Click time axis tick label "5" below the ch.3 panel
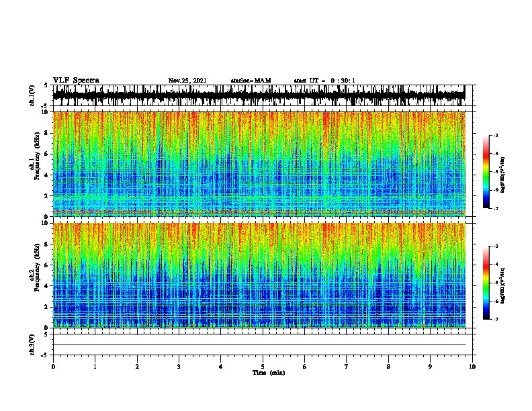The image size is (532, 411). 263,367
